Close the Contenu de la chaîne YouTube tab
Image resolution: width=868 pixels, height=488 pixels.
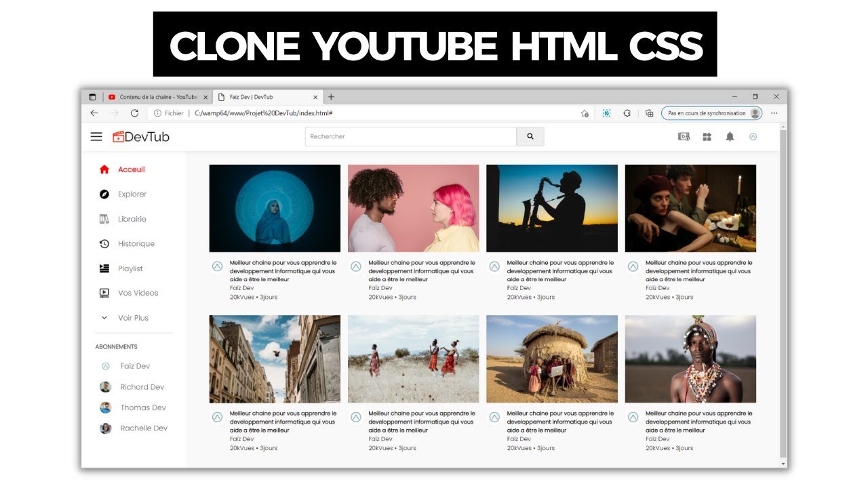coord(205,97)
